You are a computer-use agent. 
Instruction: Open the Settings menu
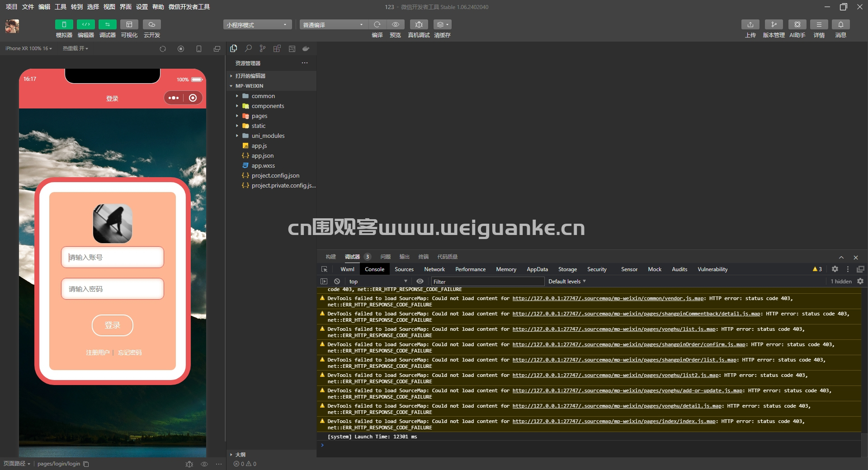click(142, 7)
